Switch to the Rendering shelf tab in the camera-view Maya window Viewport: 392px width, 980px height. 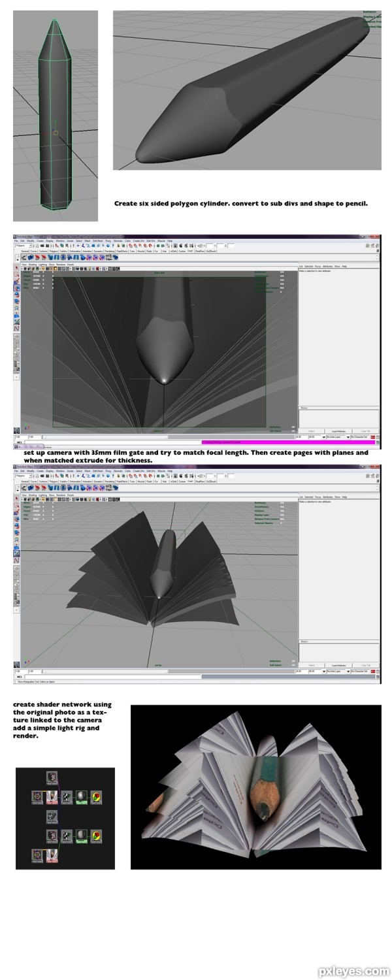pos(110,251)
